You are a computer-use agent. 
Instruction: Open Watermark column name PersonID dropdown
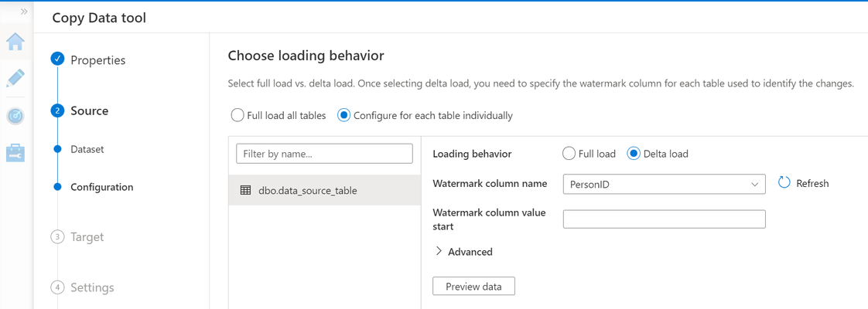(664, 184)
